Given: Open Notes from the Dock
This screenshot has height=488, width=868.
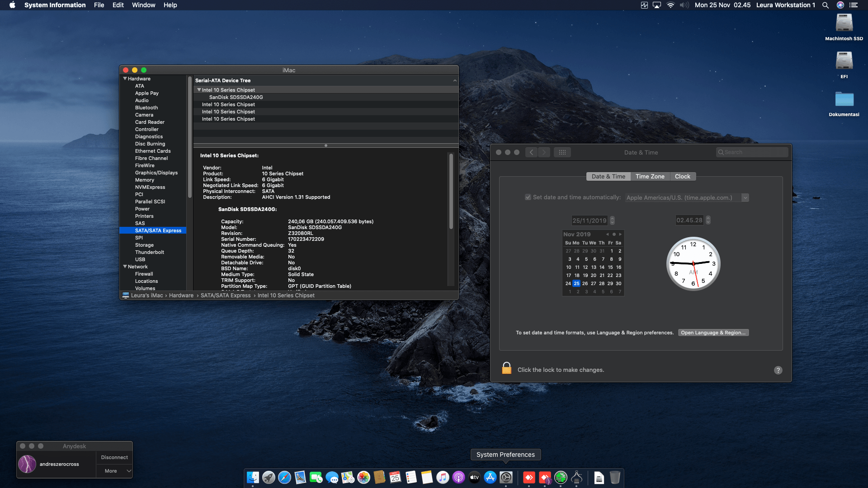Looking at the screenshot, I should point(427,477).
